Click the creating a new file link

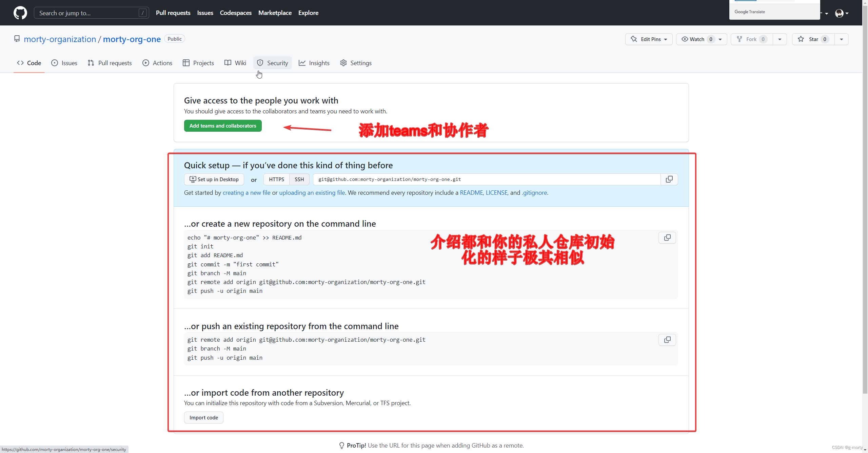point(246,193)
